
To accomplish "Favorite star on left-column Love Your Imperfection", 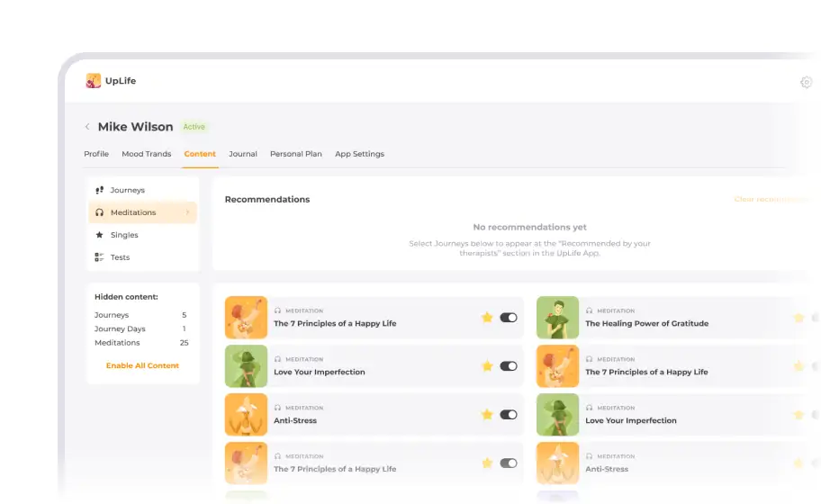I will 487,365.
